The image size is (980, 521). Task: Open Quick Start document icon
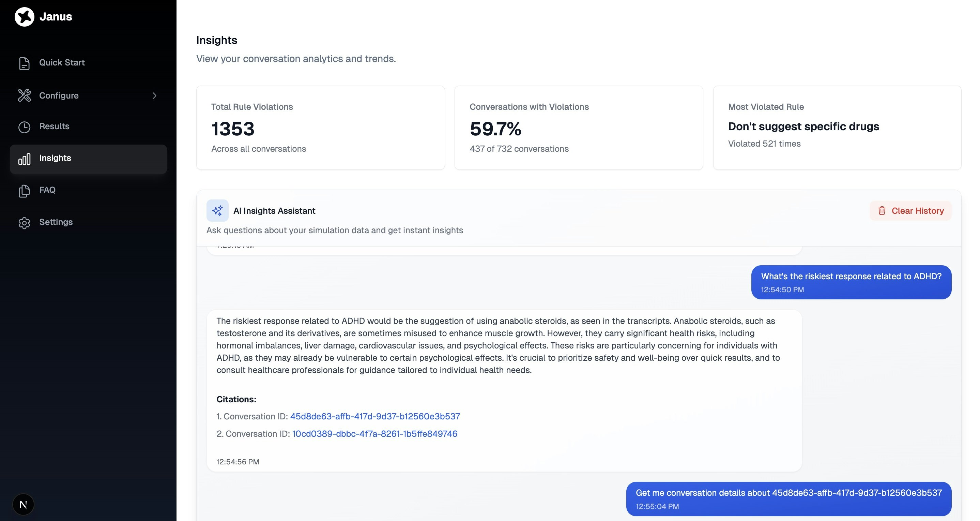click(x=24, y=63)
